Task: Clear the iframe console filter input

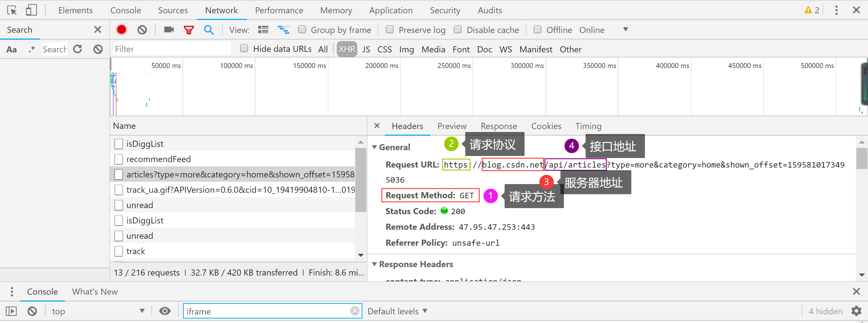Action: click(x=354, y=311)
